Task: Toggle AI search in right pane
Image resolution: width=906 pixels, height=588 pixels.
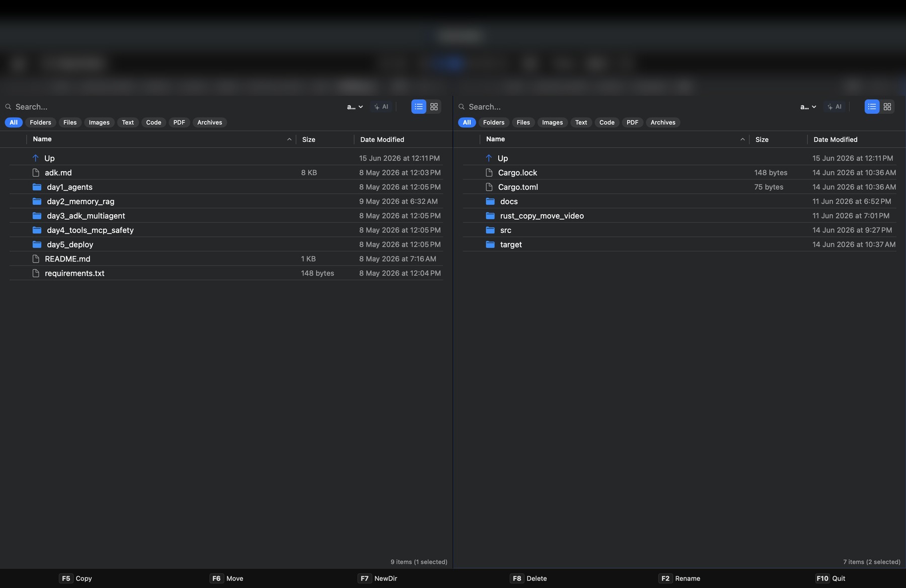Action: 835,107
